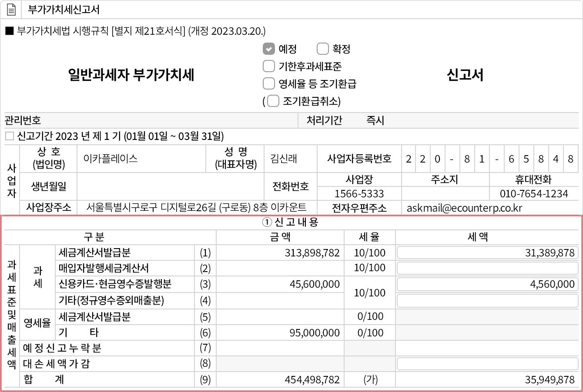Screen dimensions: 583x392
Task: Check the 영세율 등 조기환급 checkbox
Action: click(x=268, y=83)
